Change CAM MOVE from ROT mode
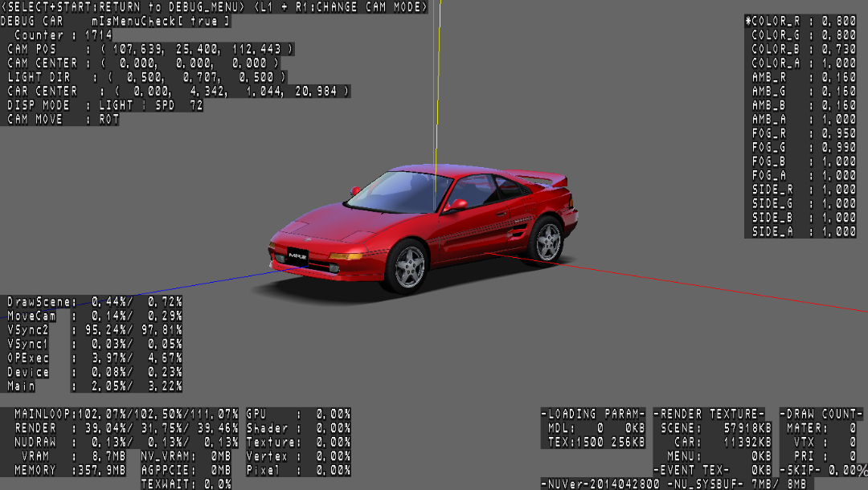Image resolution: width=868 pixels, height=490 pixels. pyautogui.click(x=62, y=119)
